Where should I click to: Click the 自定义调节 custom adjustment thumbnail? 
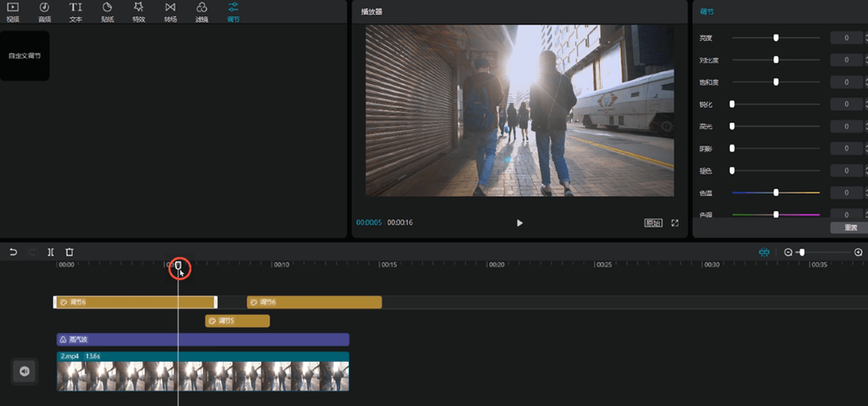[x=24, y=56]
